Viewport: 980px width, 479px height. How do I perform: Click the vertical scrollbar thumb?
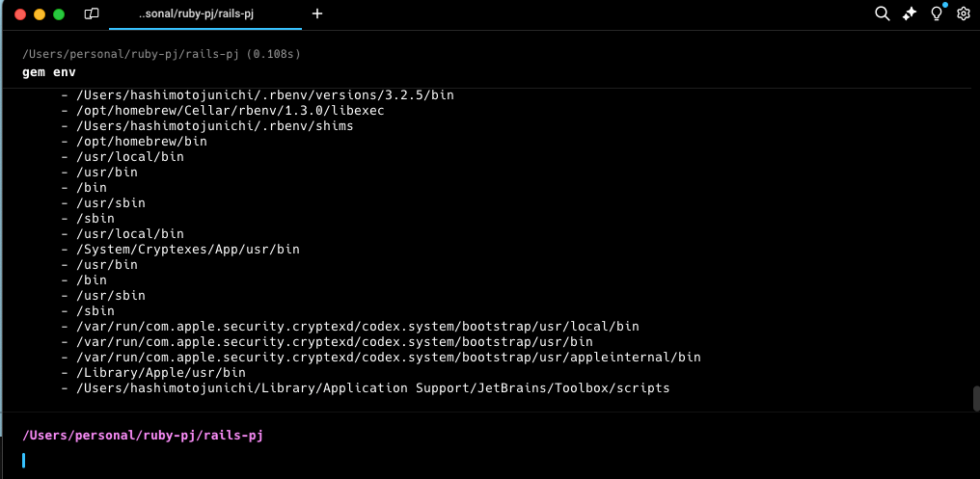coord(975,399)
